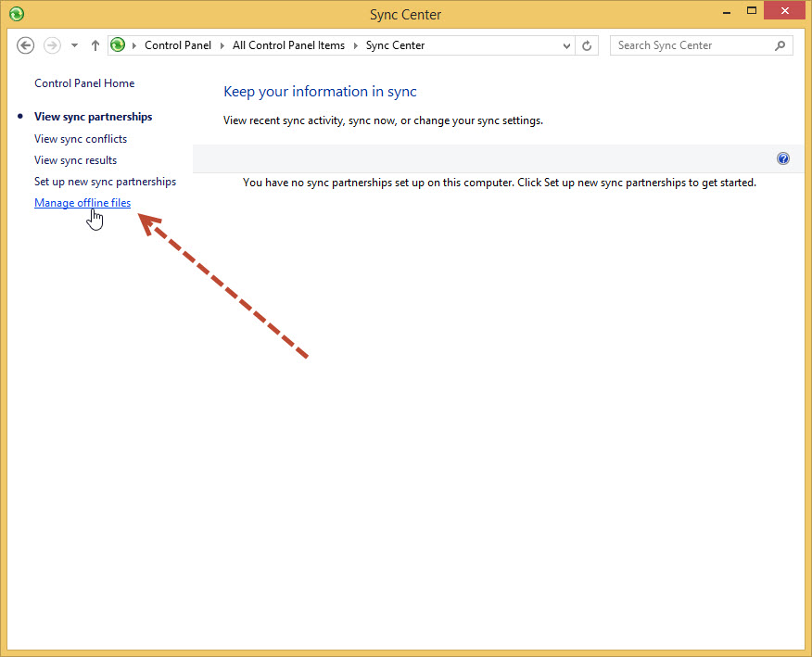The width and height of the screenshot is (812, 657).
Task: Click Set up new sync partnerships
Action: point(105,182)
